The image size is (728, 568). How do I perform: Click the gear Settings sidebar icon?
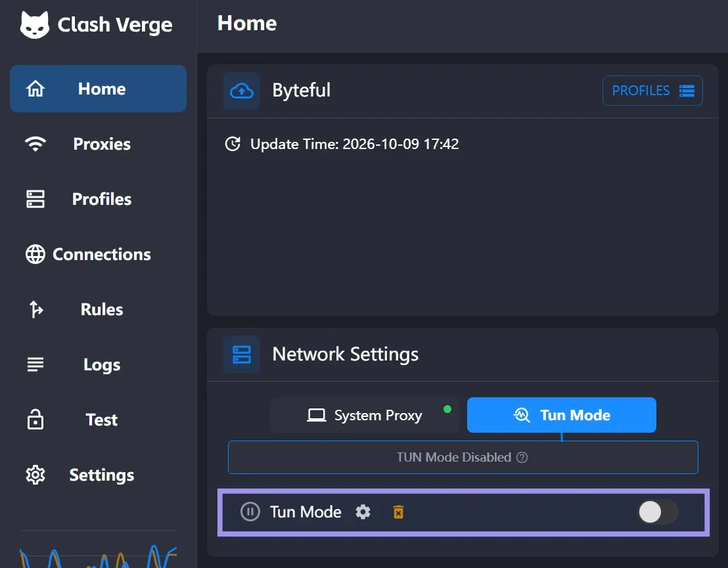tap(35, 475)
